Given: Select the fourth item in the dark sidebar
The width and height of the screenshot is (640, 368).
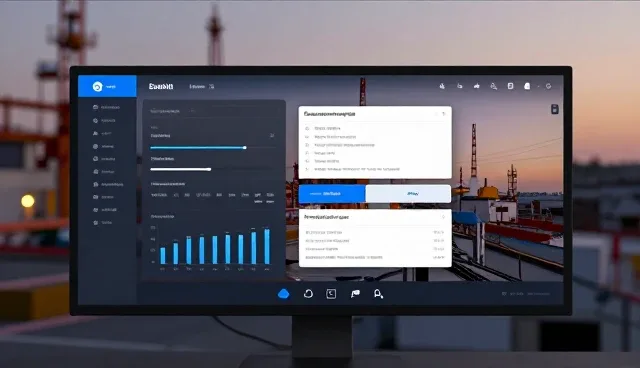Looking at the screenshot, I should point(103,146).
